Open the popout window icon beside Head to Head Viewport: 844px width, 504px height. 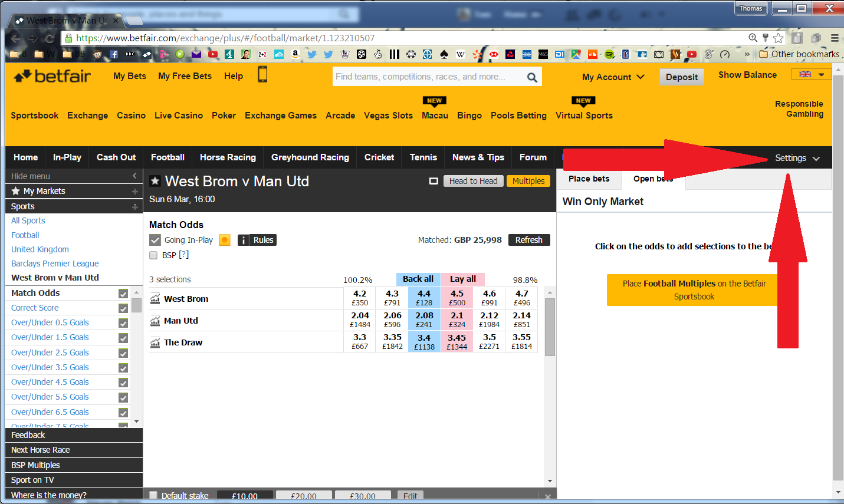click(434, 181)
